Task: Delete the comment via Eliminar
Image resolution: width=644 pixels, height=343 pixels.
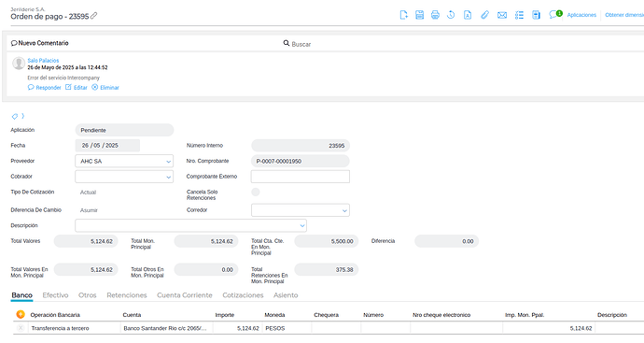Action: pos(105,88)
